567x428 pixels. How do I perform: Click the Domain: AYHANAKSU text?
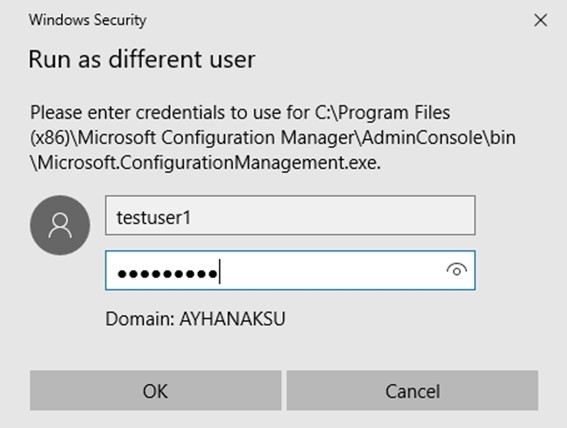195,319
